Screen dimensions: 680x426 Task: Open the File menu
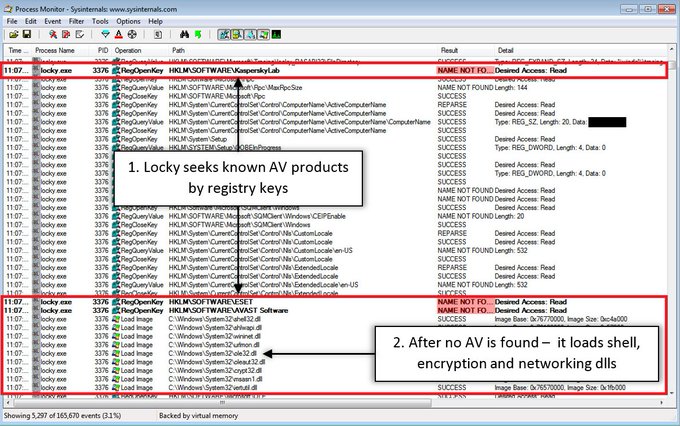(12, 21)
